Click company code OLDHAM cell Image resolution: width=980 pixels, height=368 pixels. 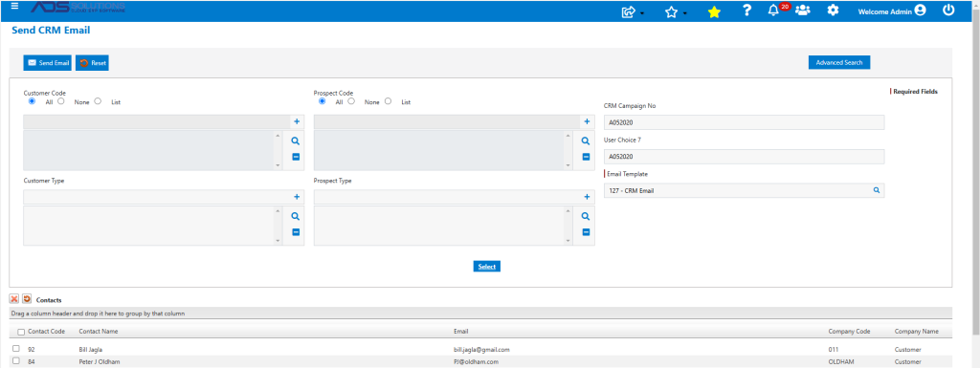coord(840,361)
